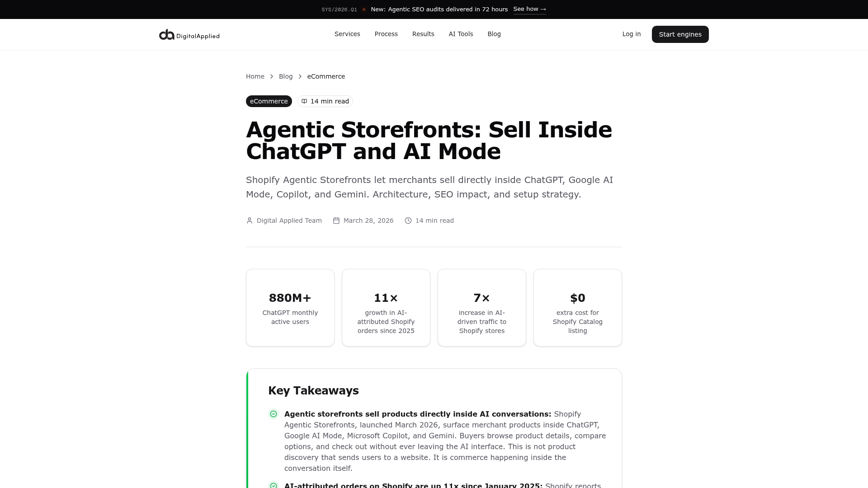Open Blog in the top navigation
Image resolution: width=868 pixels, height=488 pixels.
pos(494,34)
